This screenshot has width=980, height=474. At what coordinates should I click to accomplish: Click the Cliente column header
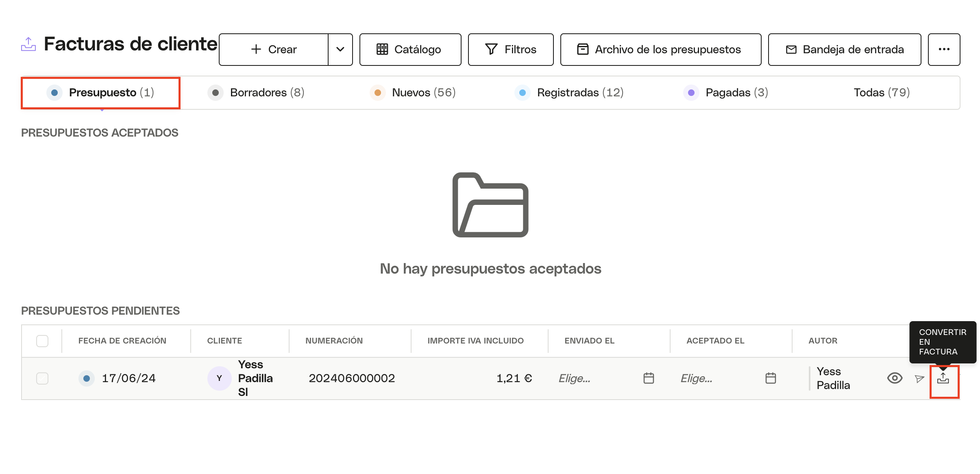point(224,341)
